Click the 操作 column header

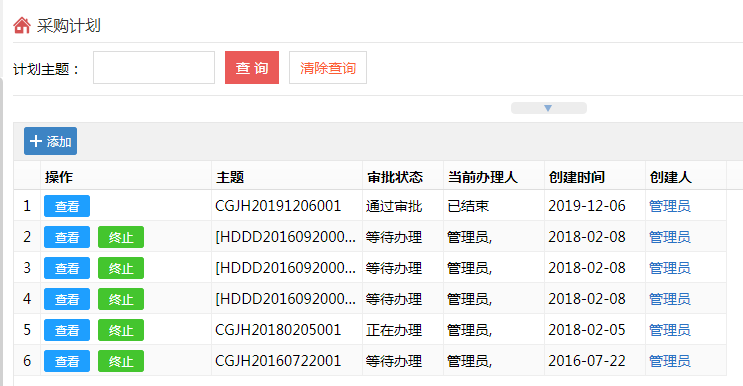(126, 177)
